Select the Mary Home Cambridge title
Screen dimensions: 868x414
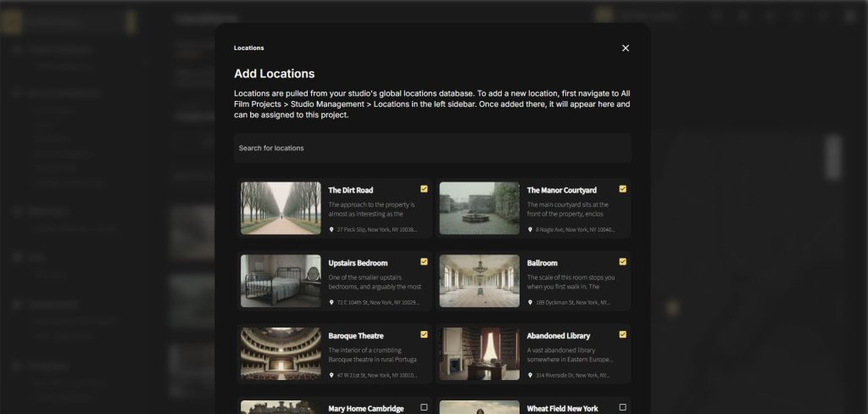click(x=366, y=408)
